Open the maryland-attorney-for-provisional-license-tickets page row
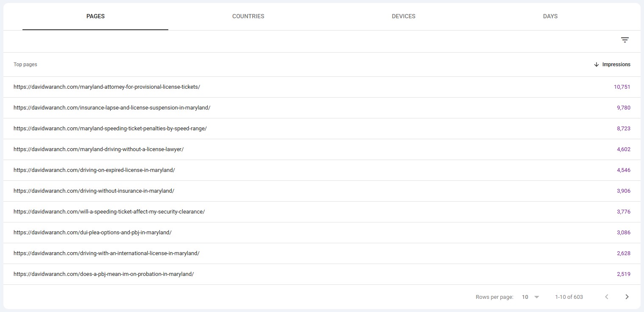The height and width of the screenshot is (312, 644). click(322, 87)
